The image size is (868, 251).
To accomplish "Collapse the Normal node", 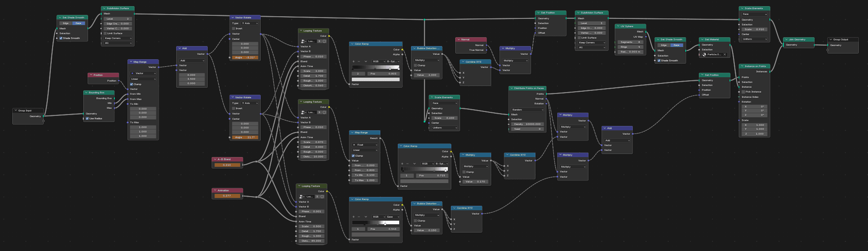I will 458,39.
